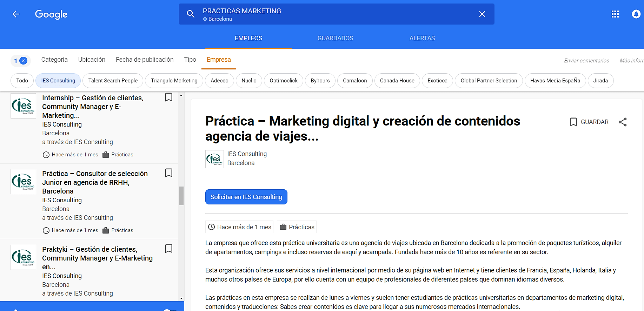Image resolution: width=644 pixels, height=311 pixels.
Task: Switch to the GUARDADOS tab
Action: [335, 38]
